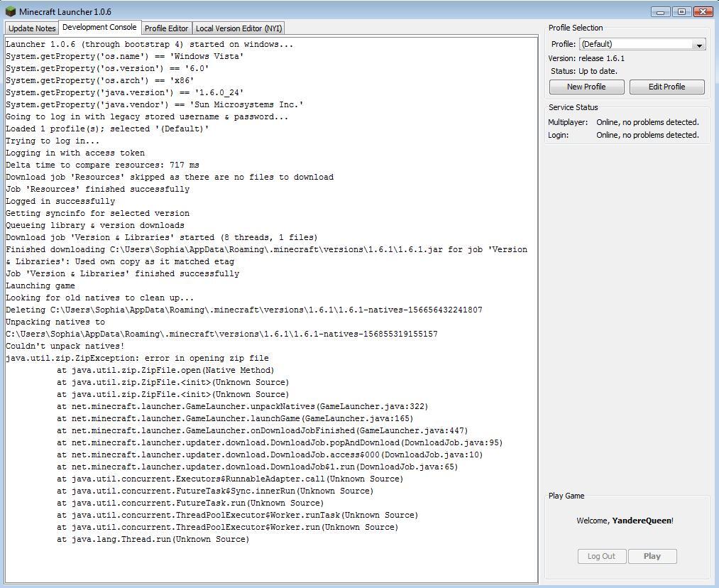Click the New Profile button
This screenshot has height=588, width=719.
pyautogui.click(x=586, y=87)
